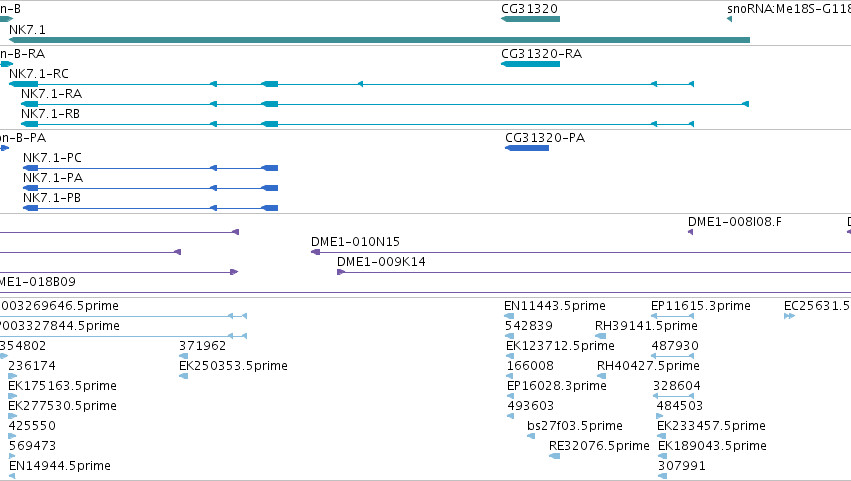Viewport: 851px width, 481px height.
Task: Select the snoRNA:Me18S-G118 gene arrow
Action: pyautogui.click(x=729, y=19)
